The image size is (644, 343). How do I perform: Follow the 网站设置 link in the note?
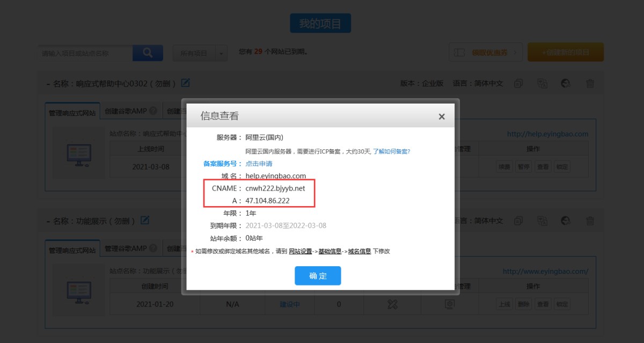[301, 251]
